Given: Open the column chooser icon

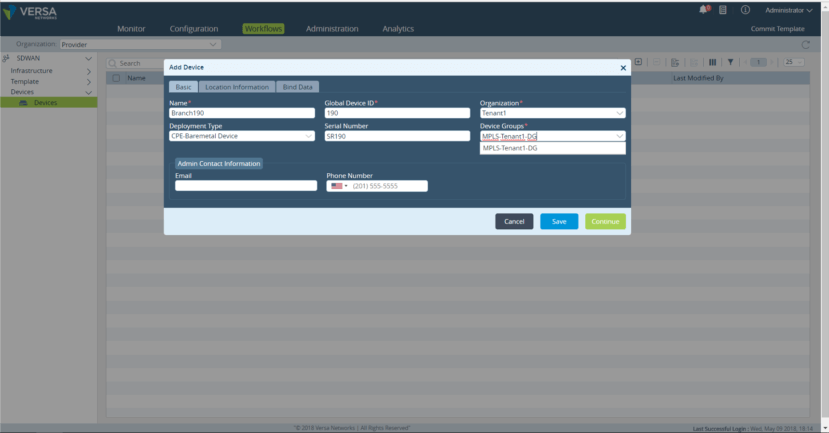Looking at the screenshot, I should click(x=712, y=62).
